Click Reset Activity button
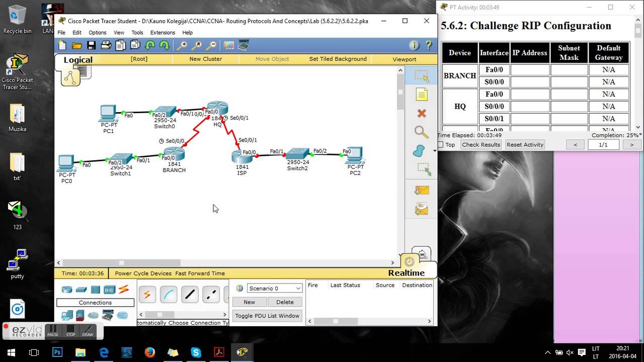The height and width of the screenshot is (362, 644). pyautogui.click(x=525, y=145)
